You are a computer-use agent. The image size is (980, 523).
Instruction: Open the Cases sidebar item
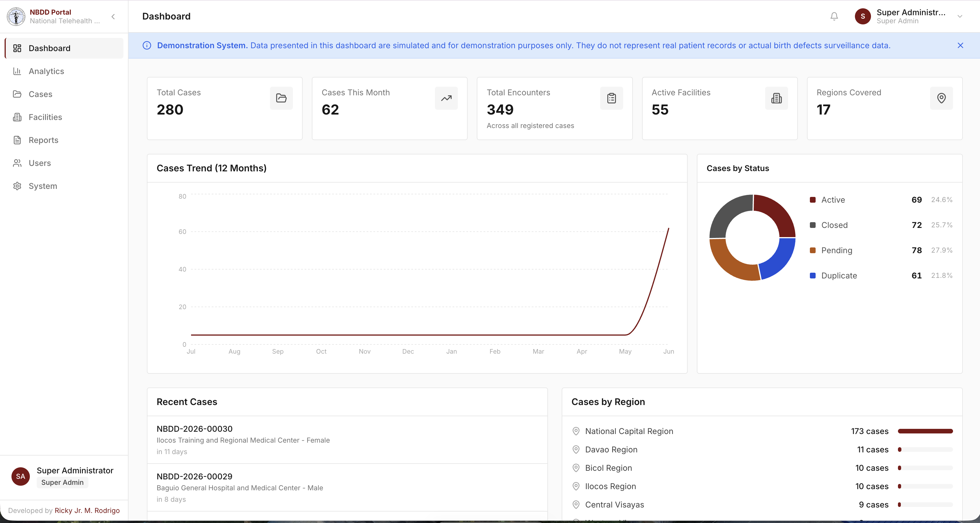pos(64,94)
